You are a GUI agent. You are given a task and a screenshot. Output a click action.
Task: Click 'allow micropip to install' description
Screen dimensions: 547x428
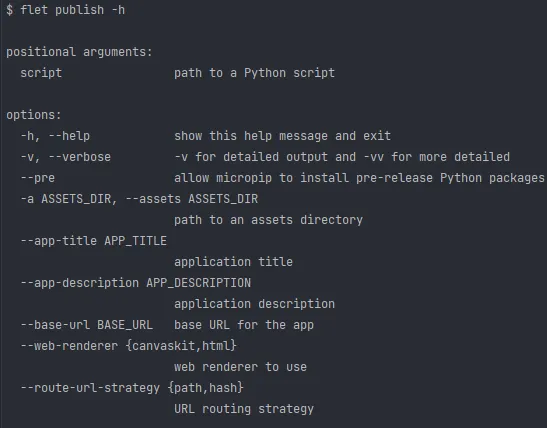coord(261,178)
